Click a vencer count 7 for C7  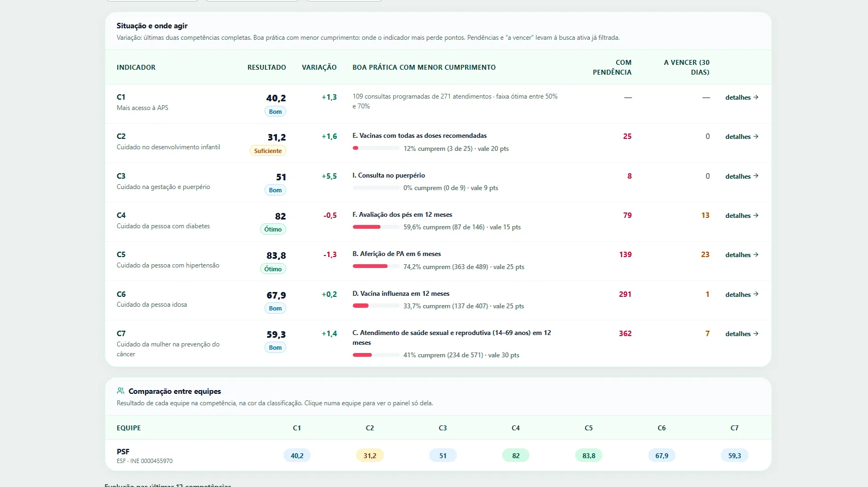point(708,333)
